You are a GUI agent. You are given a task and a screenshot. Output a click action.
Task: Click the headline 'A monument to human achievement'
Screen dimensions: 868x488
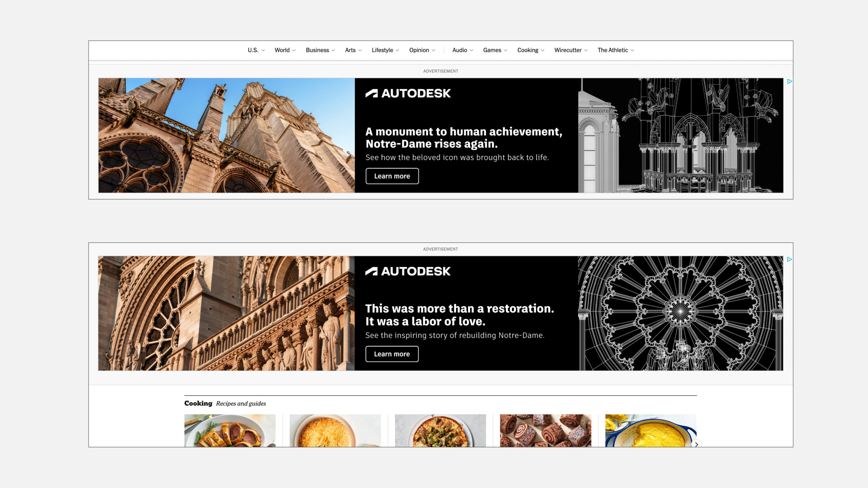(464, 138)
